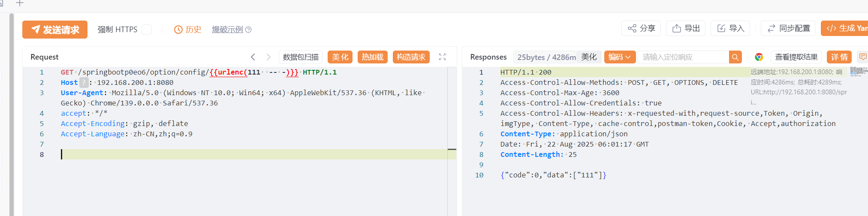868x216 pixels.
Task: Go to next request with right chevron
Action: point(268,57)
